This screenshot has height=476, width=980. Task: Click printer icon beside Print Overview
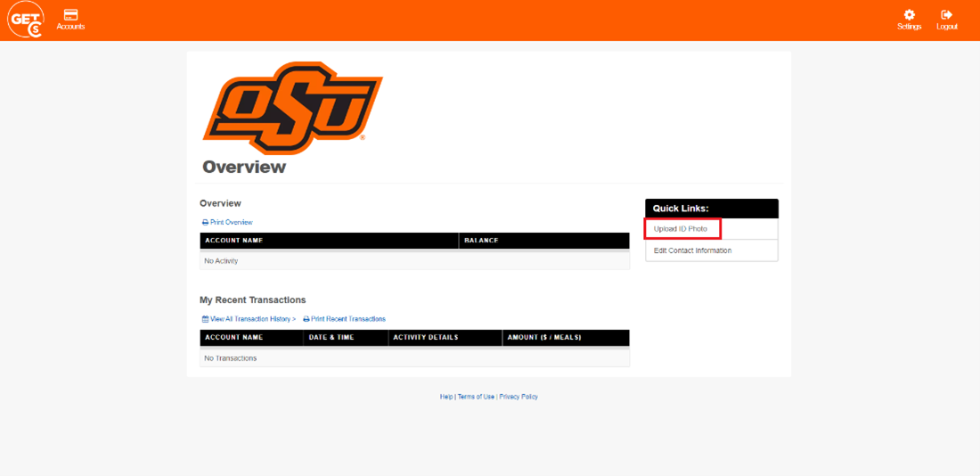(x=205, y=222)
